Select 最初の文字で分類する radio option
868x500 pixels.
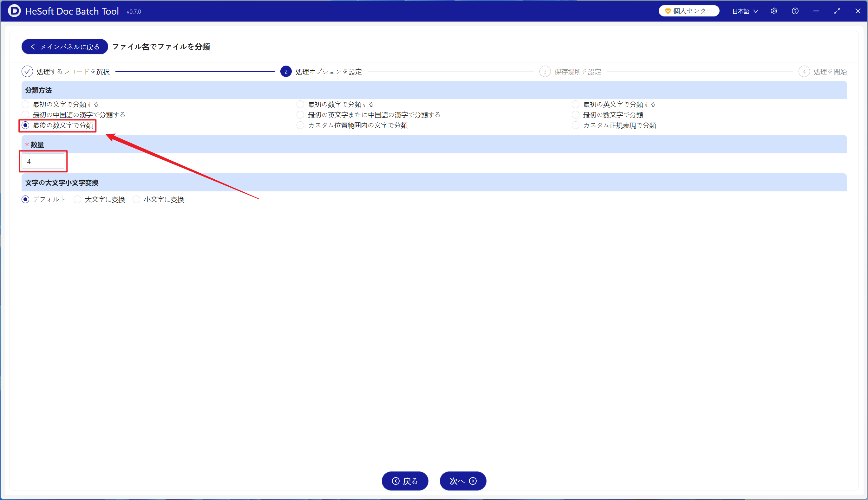pyautogui.click(x=60, y=104)
